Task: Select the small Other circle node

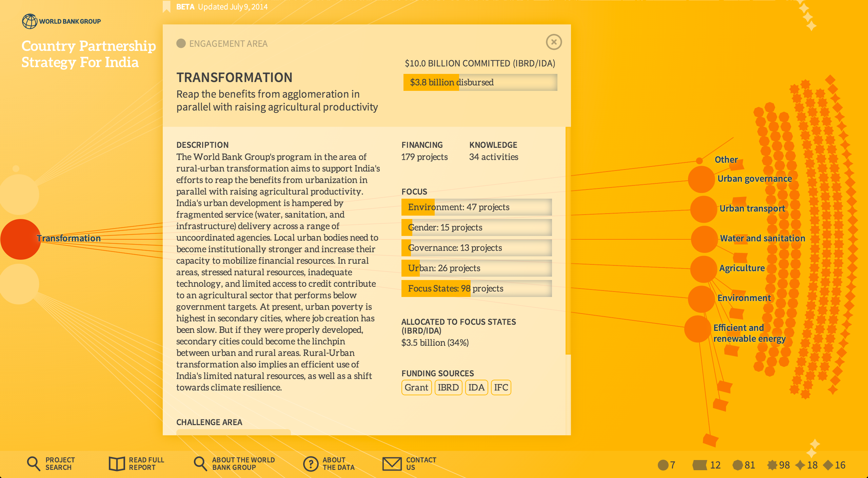Action: coord(699,161)
